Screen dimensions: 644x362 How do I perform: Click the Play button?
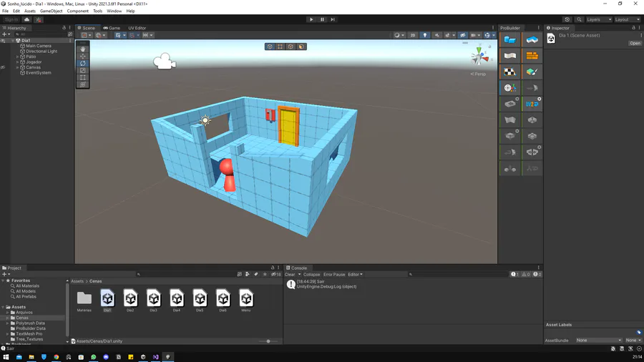[311, 19]
